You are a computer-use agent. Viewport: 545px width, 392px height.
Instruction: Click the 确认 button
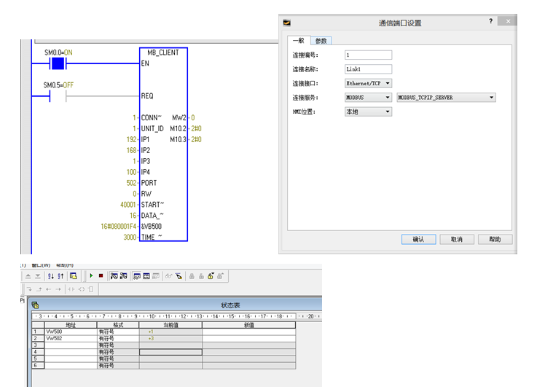point(418,239)
